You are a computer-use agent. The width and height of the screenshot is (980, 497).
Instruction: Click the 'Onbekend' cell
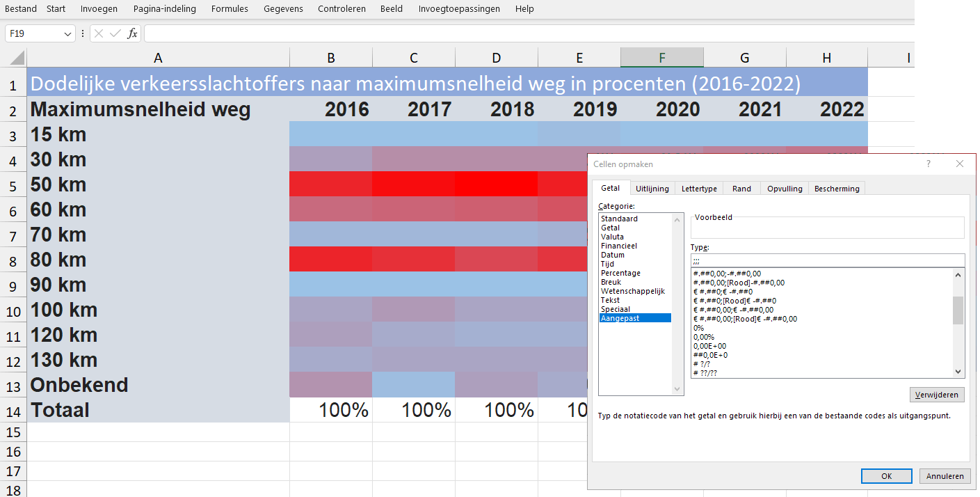(x=159, y=385)
